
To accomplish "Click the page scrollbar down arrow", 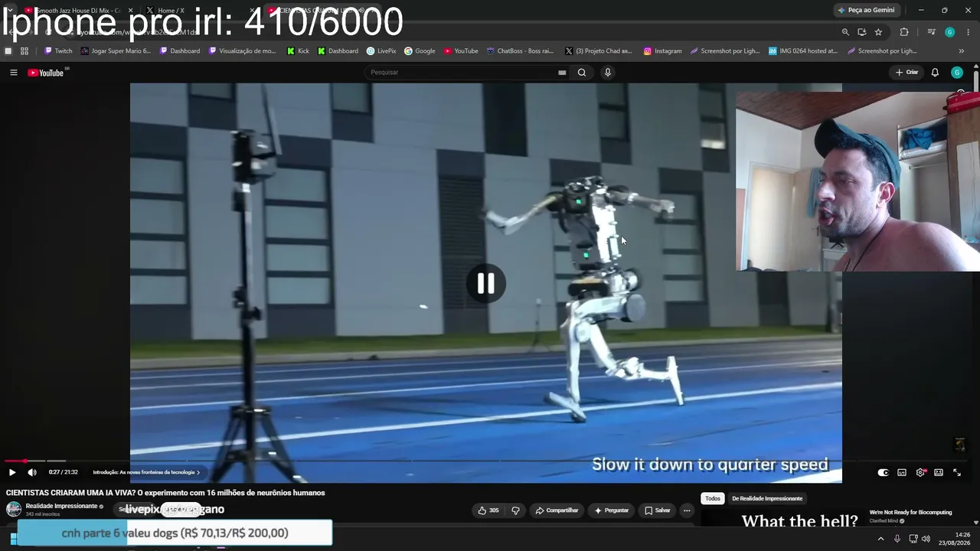I will [x=976, y=523].
